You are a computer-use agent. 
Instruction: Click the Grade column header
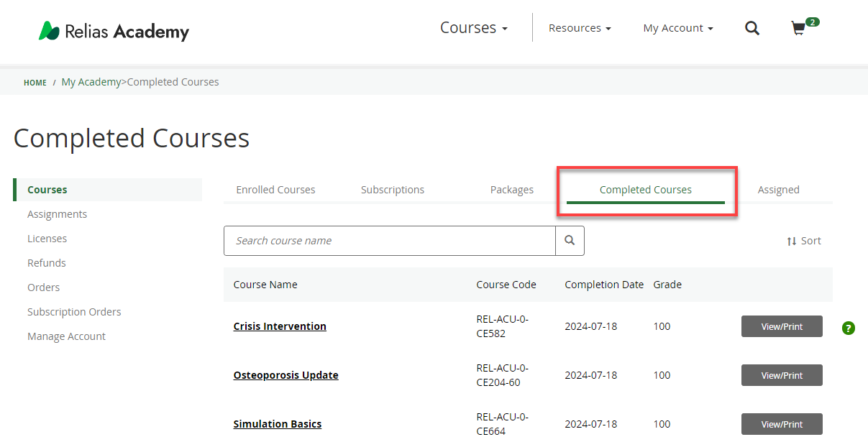(667, 285)
